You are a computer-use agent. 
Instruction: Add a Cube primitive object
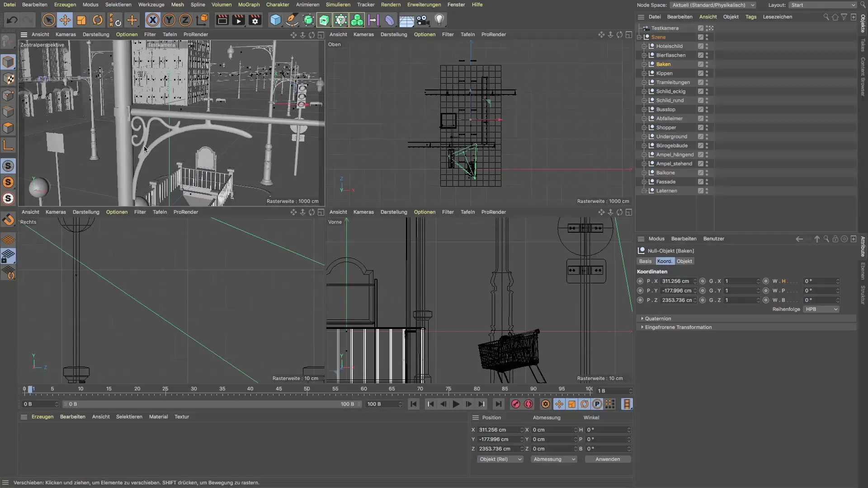coord(276,20)
